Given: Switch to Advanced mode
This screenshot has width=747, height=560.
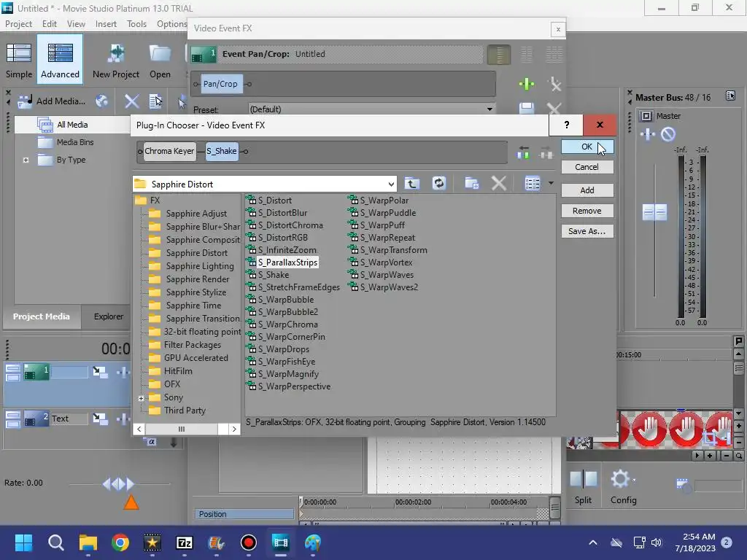Looking at the screenshot, I should (x=60, y=59).
